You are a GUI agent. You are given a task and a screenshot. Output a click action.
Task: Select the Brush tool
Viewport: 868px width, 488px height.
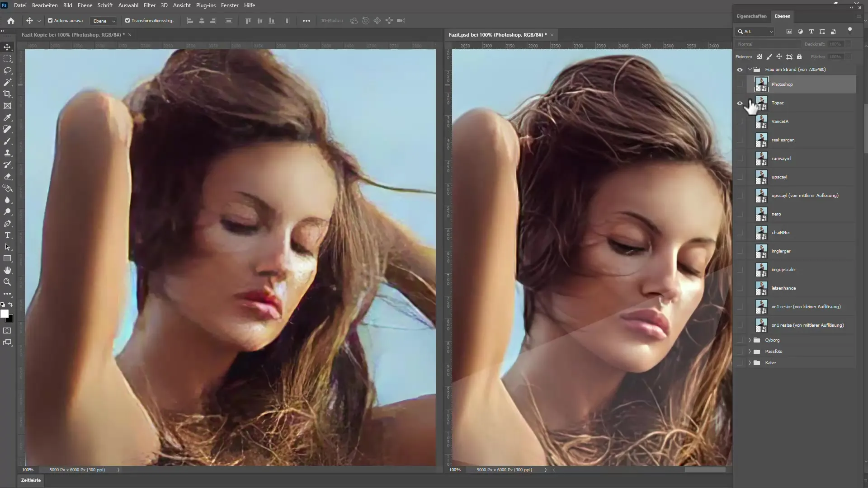(x=8, y=141)
